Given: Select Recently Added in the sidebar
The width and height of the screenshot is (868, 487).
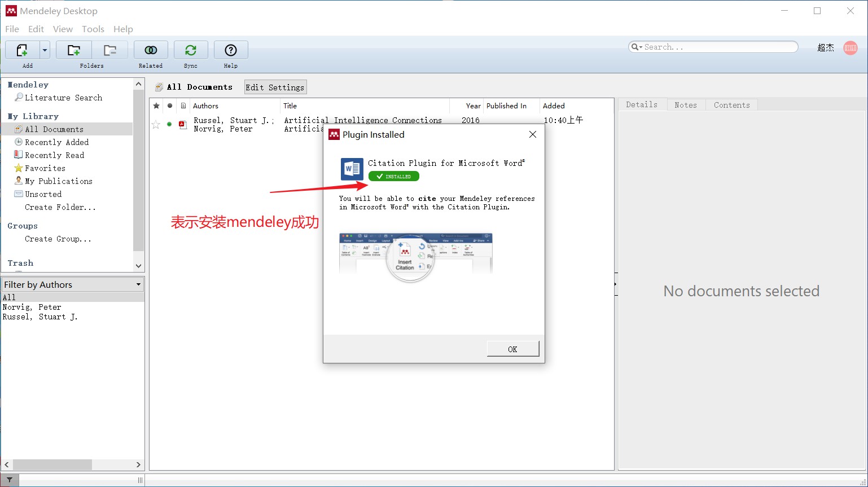Looking at the screenshot, I should pos(56,142).
